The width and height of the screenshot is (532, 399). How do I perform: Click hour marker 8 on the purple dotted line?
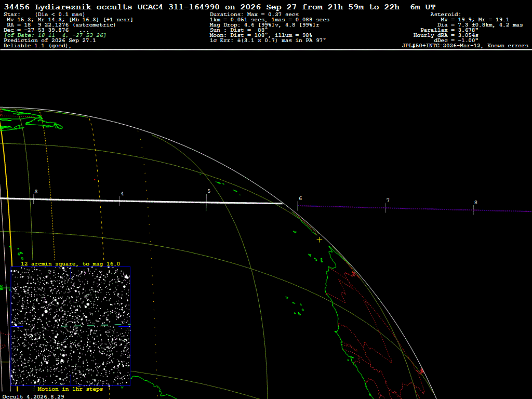476,203
